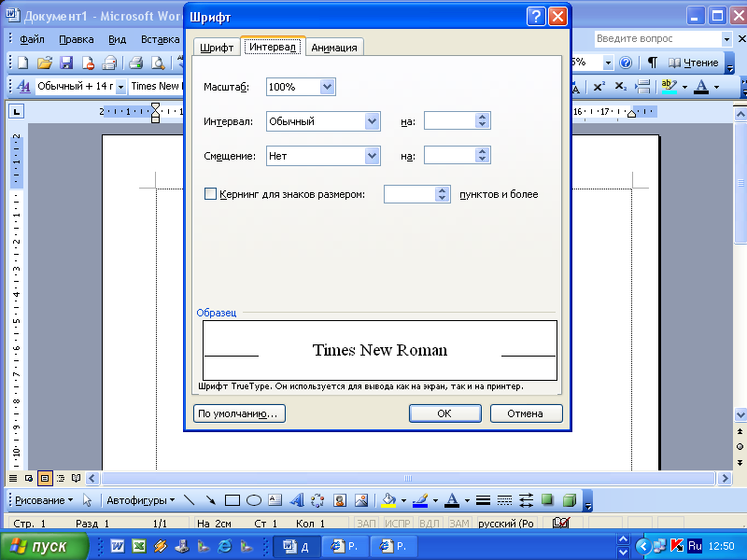Insert Picture from file icon
747x560 pixels.
pos(361,500)
